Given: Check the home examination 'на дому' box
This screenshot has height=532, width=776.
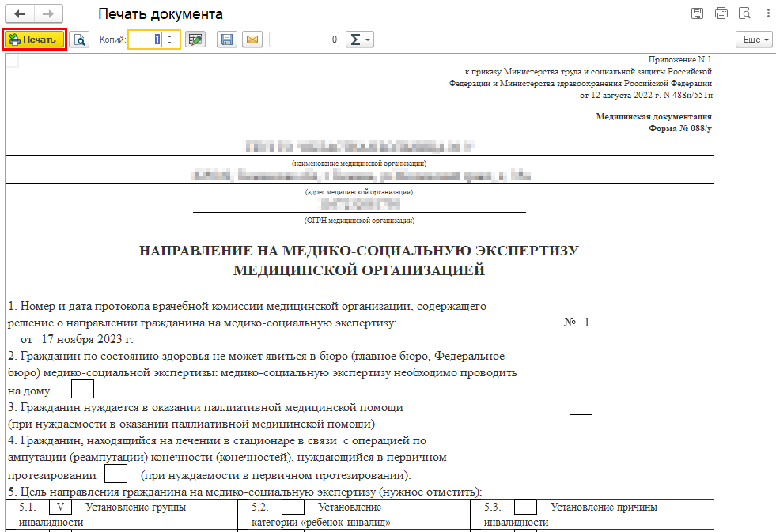Looking at the screenshot, I should (x=82, y=389).
